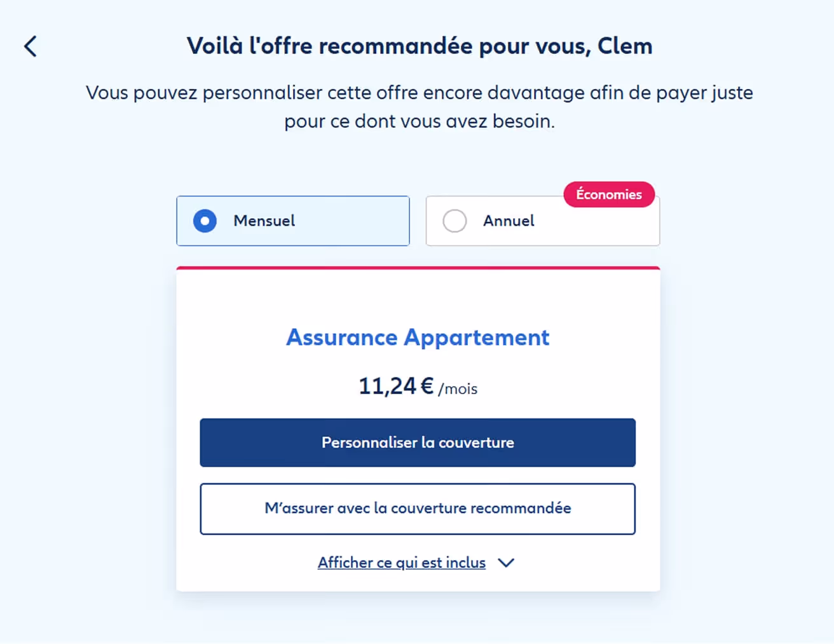Image resolution: width=834 pixels, height=644 pixels.
Task: Click the 11,24 € monthly price
Action: coord(418,386)
